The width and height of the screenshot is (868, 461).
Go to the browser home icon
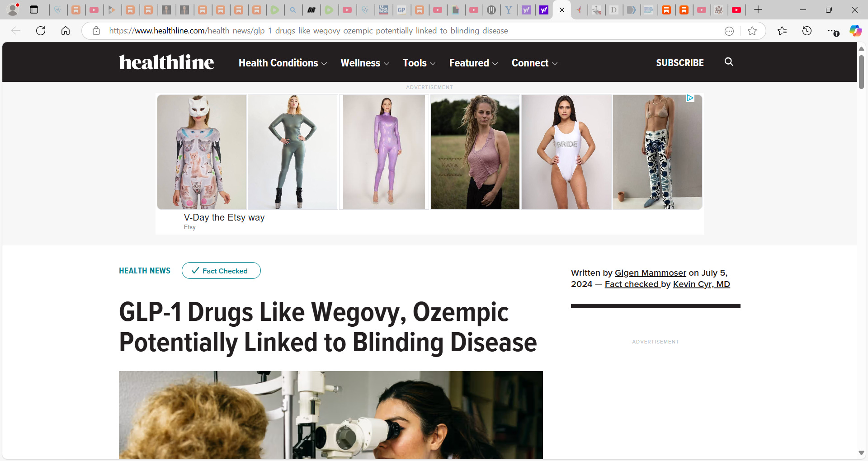tap(66, 31)
